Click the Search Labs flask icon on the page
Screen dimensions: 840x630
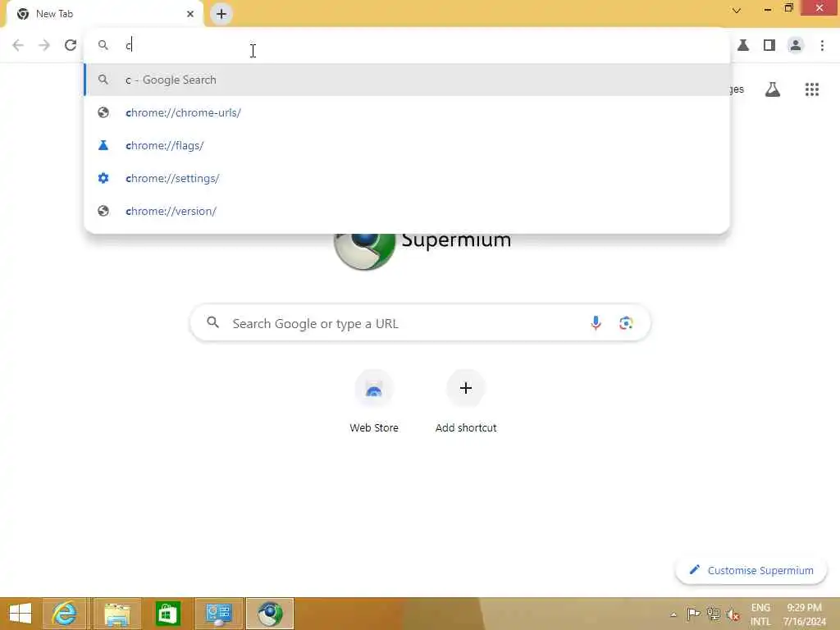pyautogui.click(x=772, y=89)
